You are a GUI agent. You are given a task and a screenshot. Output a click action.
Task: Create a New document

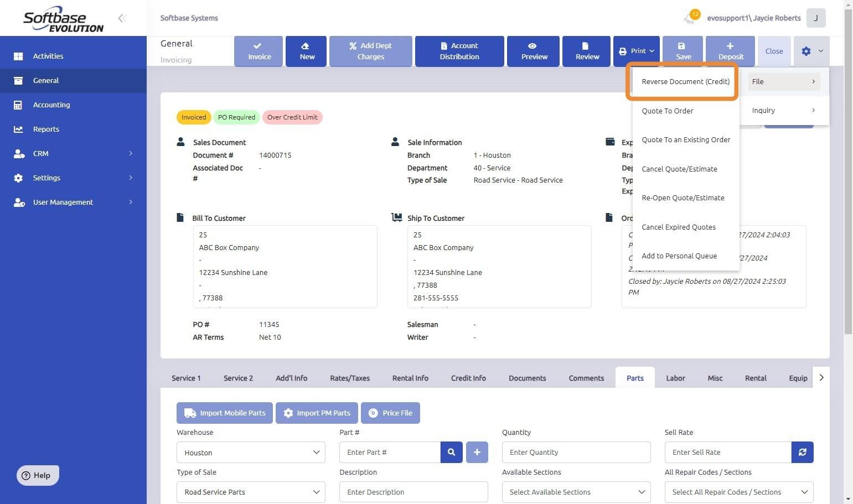click(307, 51)
